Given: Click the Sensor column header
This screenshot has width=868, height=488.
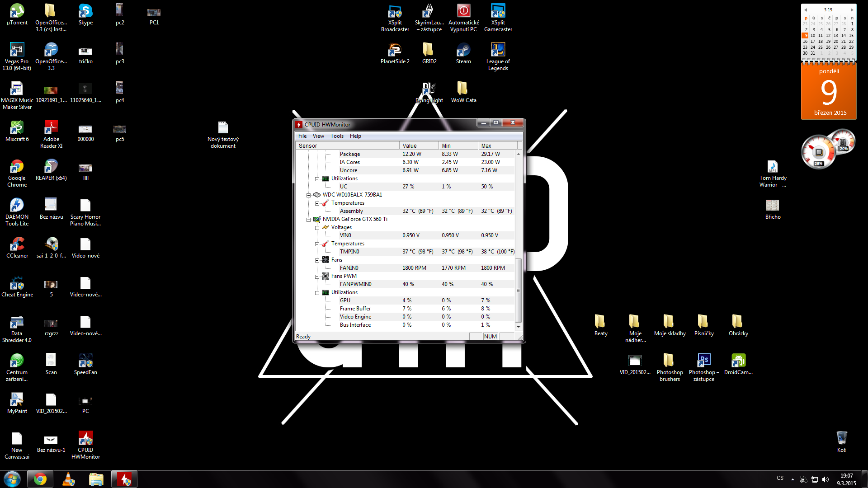Looking at the screenshot, I should pos(347,145).
